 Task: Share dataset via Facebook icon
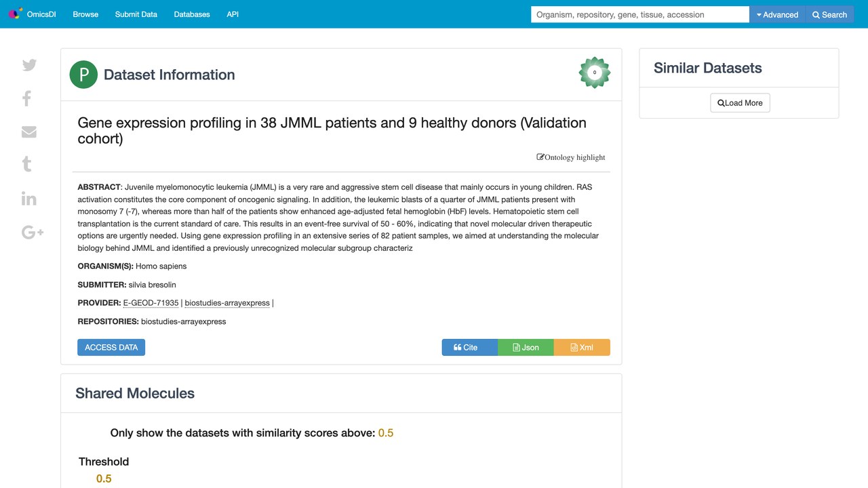coord(27,99)
